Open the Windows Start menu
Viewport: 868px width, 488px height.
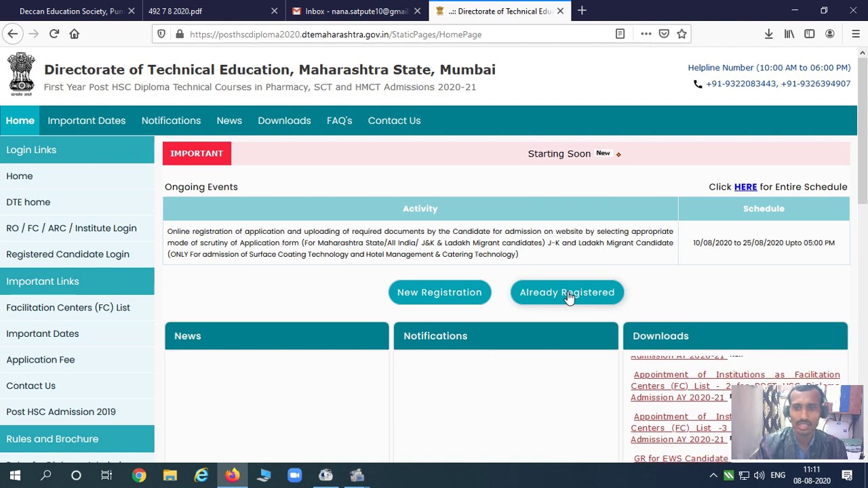[15, 475]
